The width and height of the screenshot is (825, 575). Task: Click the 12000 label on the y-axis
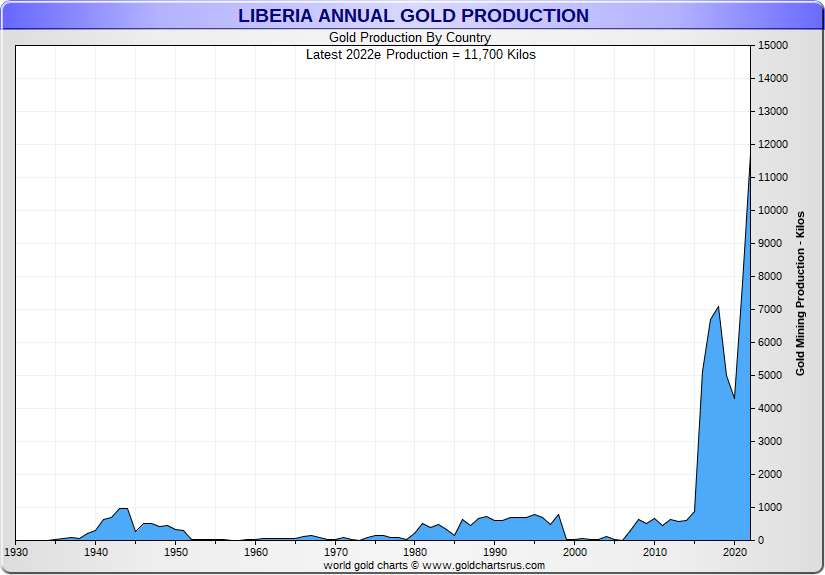[x=775, y=144]
